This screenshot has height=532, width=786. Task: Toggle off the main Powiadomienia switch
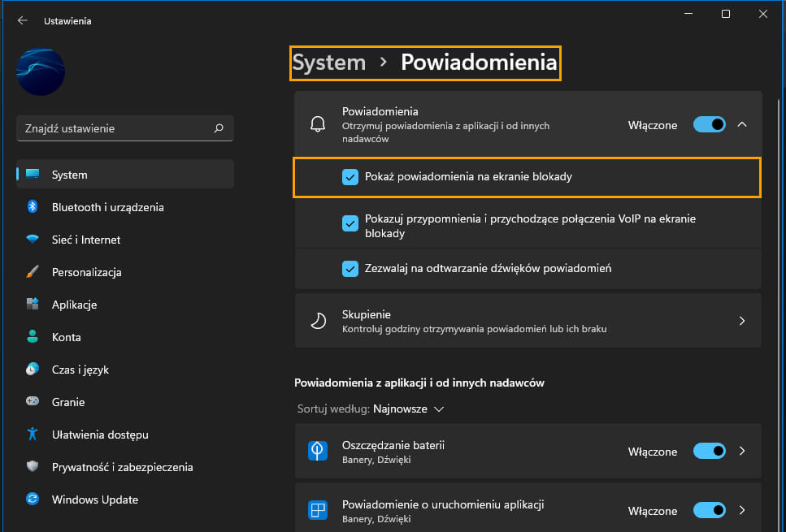tap(710, 124)
